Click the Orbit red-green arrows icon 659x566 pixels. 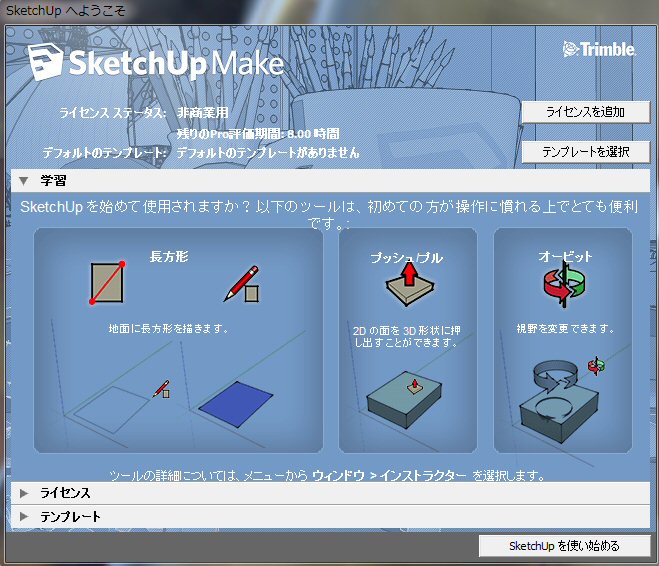point(564,285)
